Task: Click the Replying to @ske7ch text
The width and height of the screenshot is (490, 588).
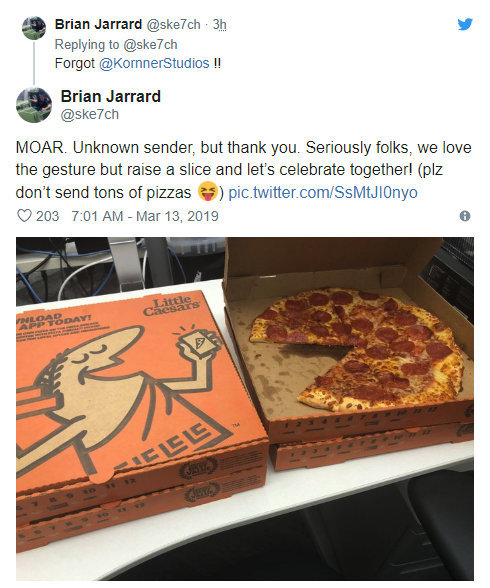Action: [116, 44]
